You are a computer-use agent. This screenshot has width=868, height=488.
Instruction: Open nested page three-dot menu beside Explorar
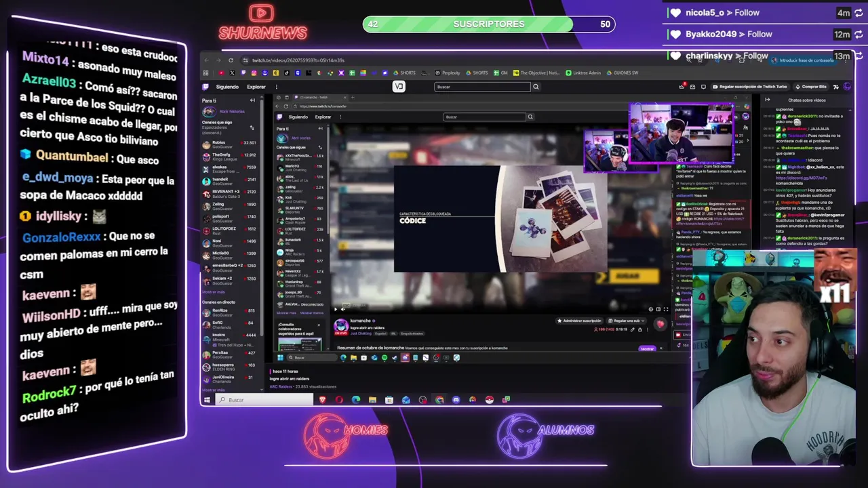[x=340, y=117]
